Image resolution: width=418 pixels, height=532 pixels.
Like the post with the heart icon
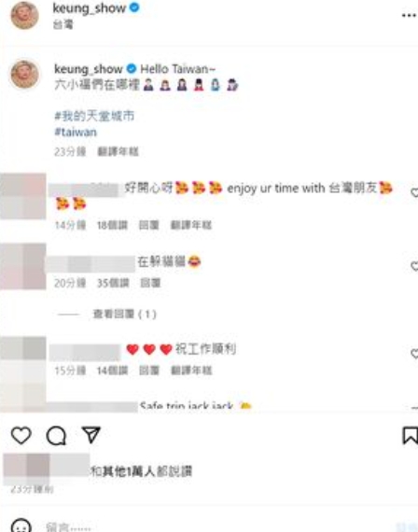tap(21, 435)
